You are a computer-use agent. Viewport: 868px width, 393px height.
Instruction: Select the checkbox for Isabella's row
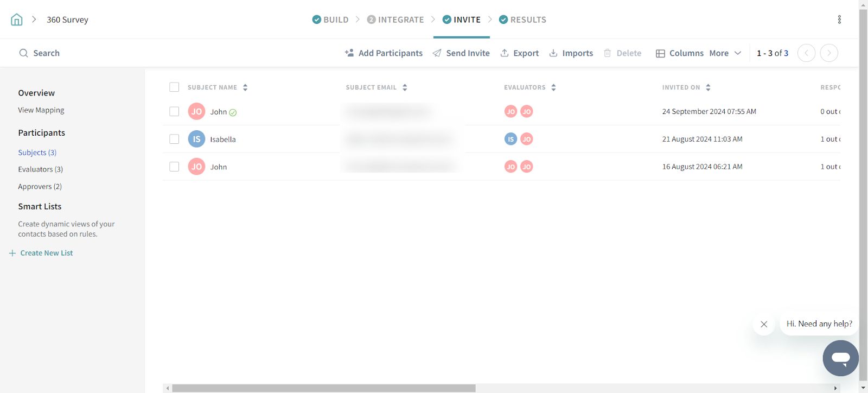point(174,139)
